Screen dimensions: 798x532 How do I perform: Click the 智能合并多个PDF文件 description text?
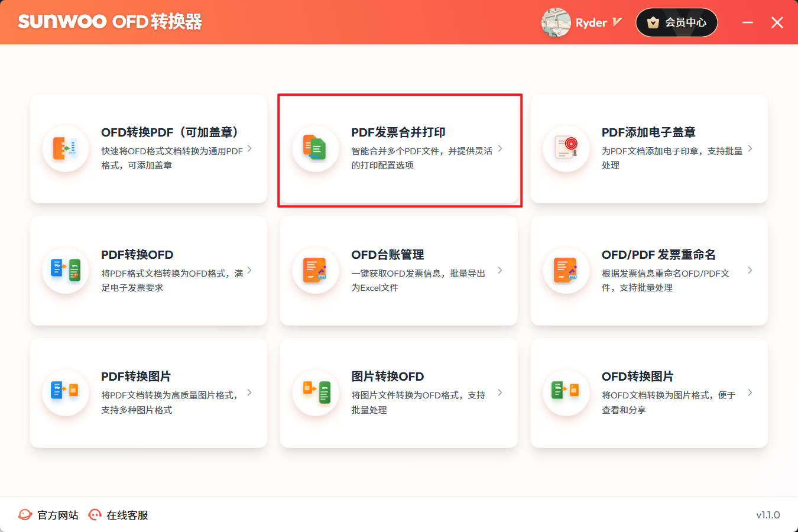click(422, 158)
